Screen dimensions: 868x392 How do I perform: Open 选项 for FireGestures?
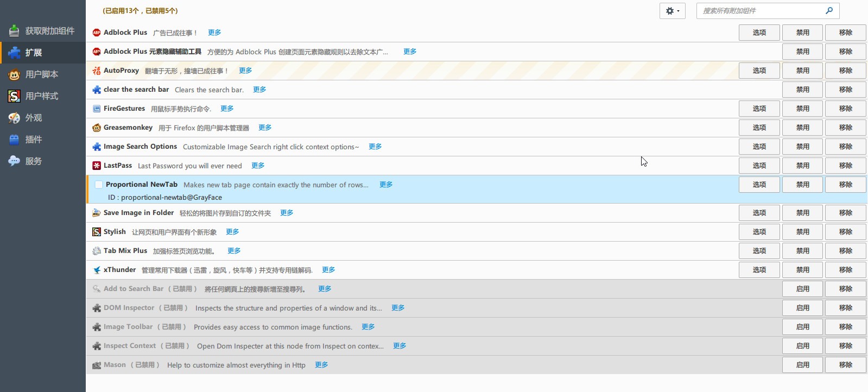click(759, 109)
